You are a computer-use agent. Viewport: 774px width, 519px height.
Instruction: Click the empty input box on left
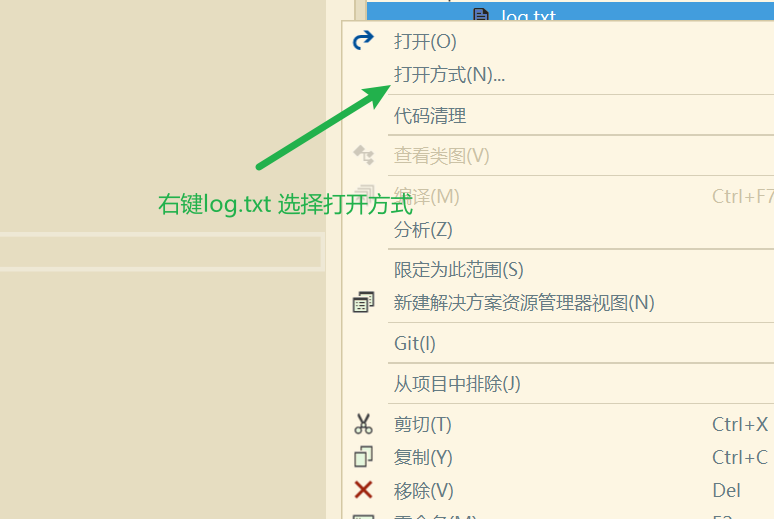point(161,252)
